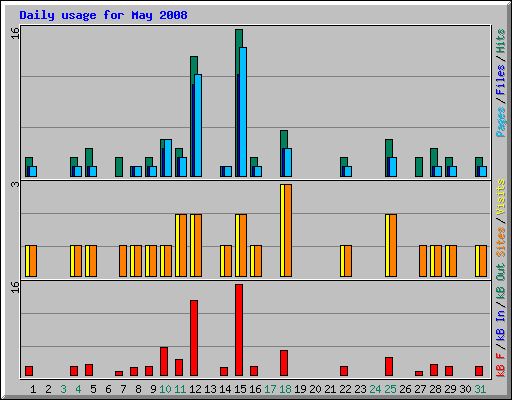Viewport: 512px width, 400px height.
Task: Click the cyan Pages bar for day 31
Action: point(483,171)
